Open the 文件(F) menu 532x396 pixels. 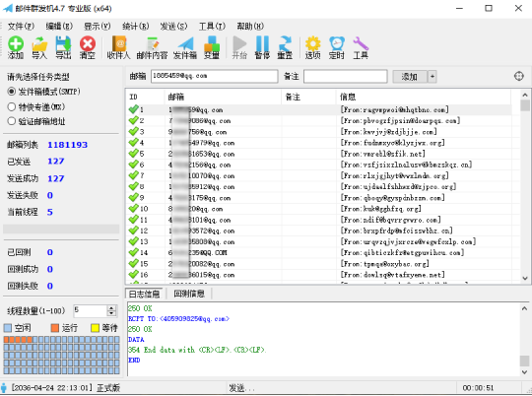21,27
